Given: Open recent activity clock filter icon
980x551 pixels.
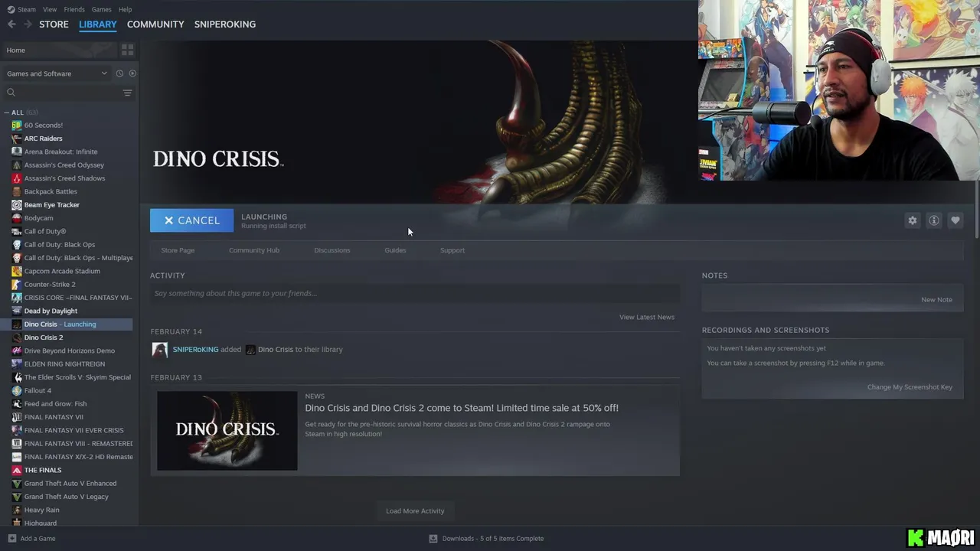Looking at the screenshot, I should click(119, 73).
